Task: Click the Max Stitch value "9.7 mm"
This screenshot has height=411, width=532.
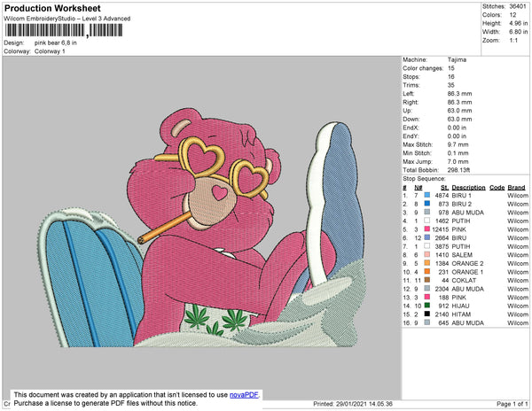Action: coord(458,144)
